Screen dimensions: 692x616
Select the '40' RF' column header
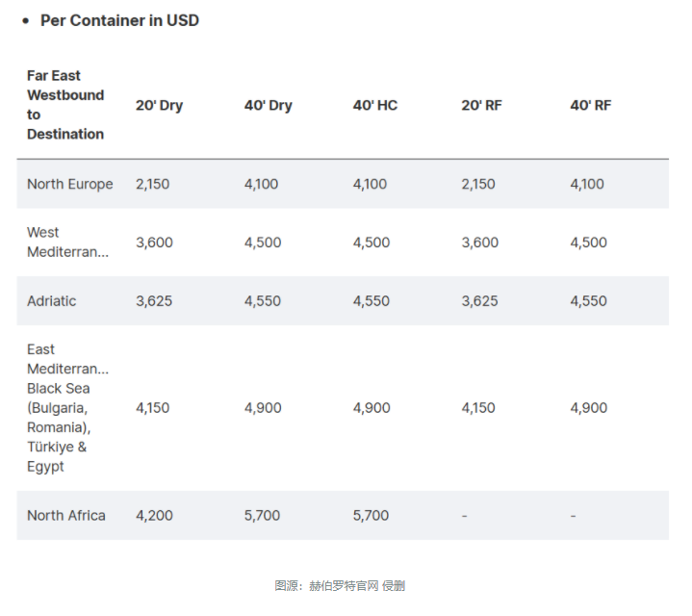pos(591,105)
